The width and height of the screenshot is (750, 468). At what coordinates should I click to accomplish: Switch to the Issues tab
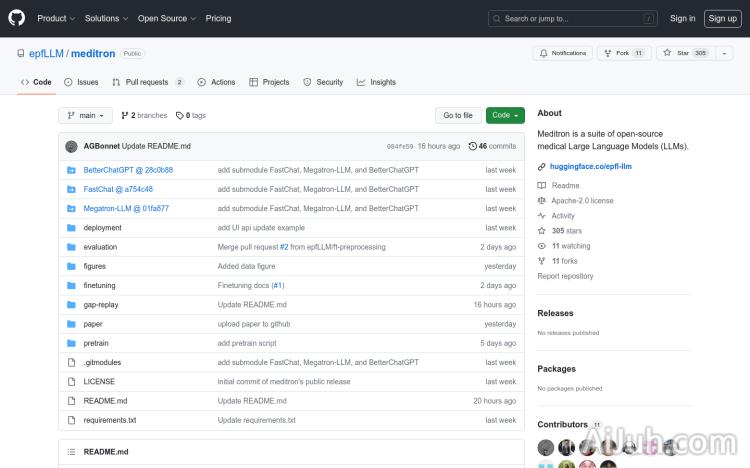pos(81,82)
